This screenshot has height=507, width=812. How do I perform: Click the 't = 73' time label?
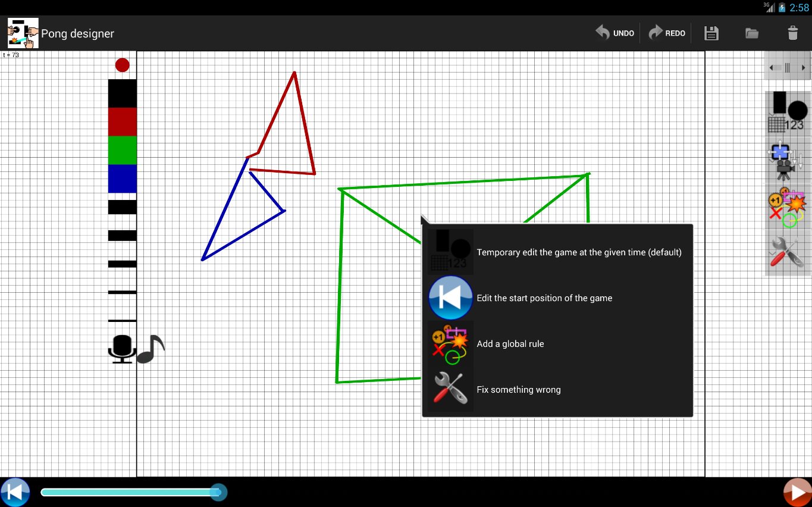tap(11, 55)
